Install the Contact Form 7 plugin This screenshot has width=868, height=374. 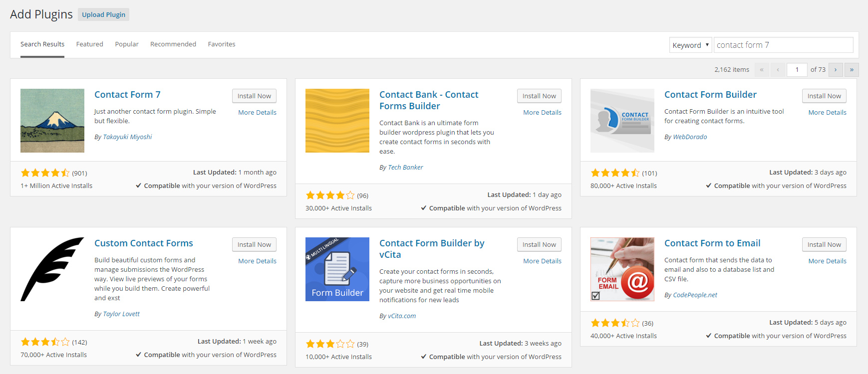point(254,96)
